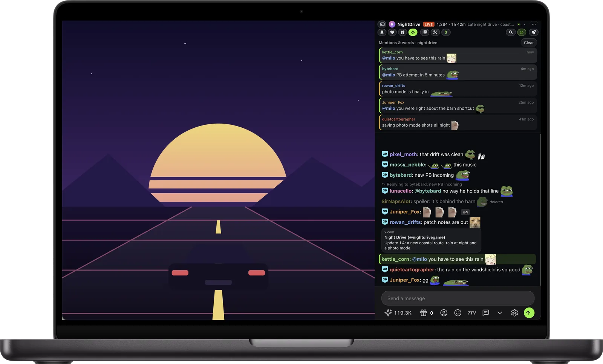Click pixel_moth's username in chat
This screenshot has height=364, width=603.
coord(403,154)
